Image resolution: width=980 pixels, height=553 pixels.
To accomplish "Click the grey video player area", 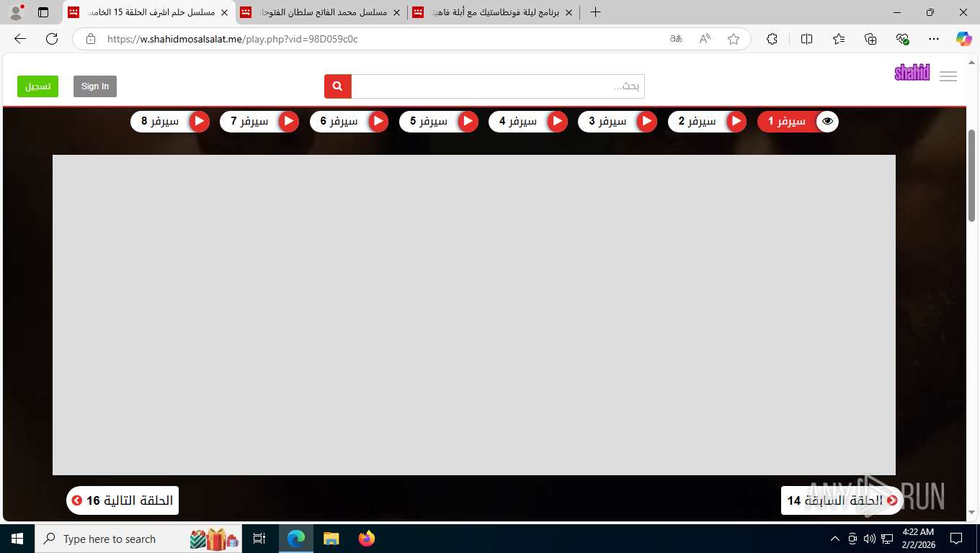I will pos(474,315).
